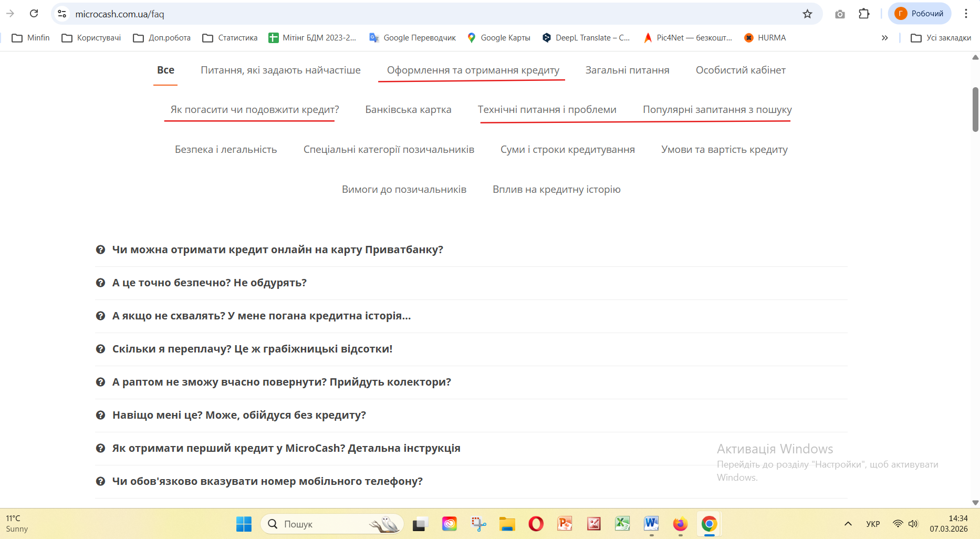This screenshot has height=539, width=980.
Task: Select Питання, які задають найчастіше tab
Action: (280, 70)
